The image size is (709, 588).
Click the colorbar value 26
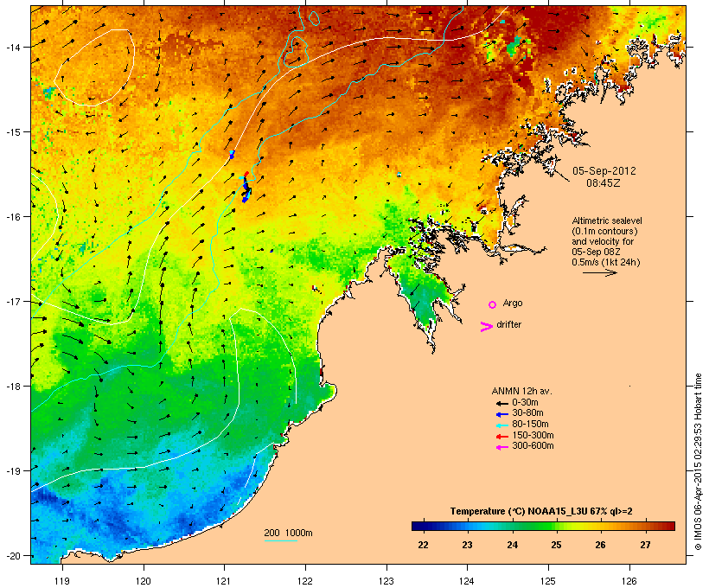click(x=600, y=545)
